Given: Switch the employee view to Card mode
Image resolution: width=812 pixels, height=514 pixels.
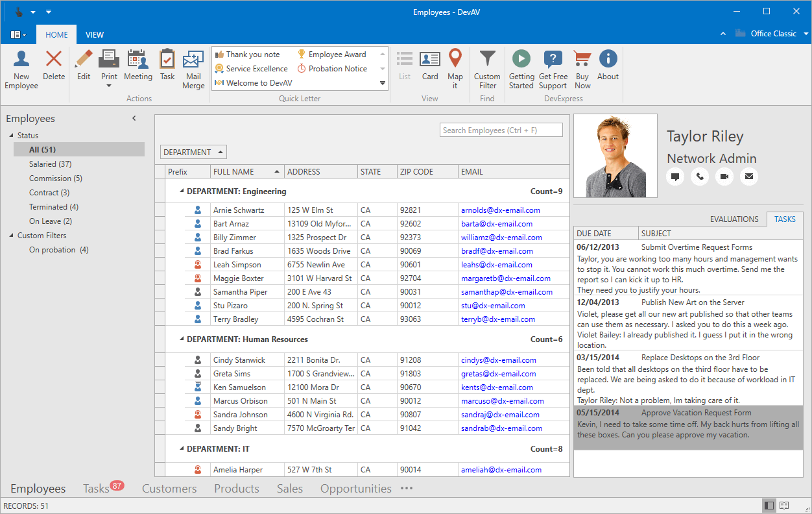Looking at the screenshot, I should click(430, 68).
